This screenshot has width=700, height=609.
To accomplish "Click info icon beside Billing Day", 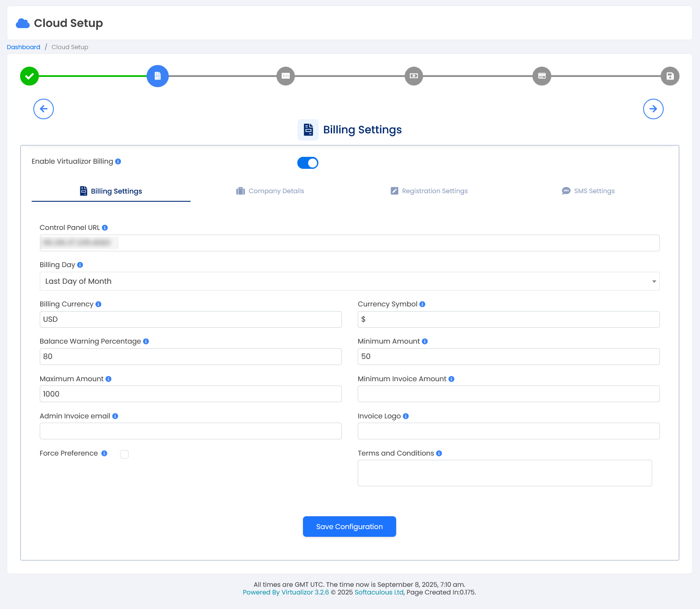I will pos(80,265).
